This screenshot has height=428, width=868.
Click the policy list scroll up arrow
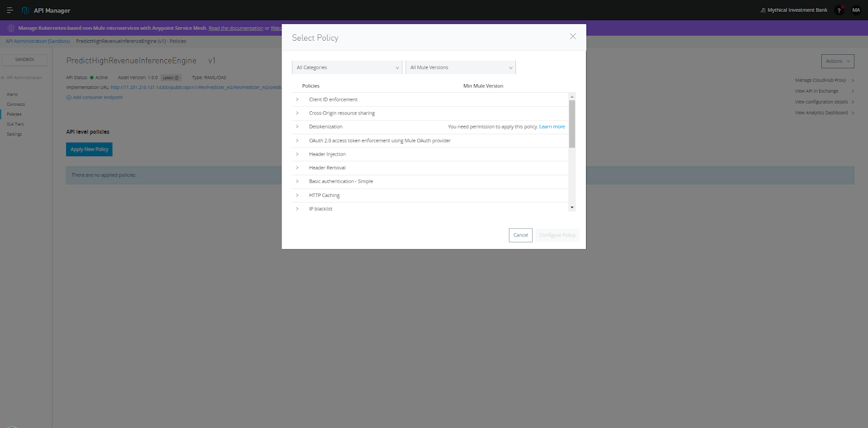tap(572, 97)
